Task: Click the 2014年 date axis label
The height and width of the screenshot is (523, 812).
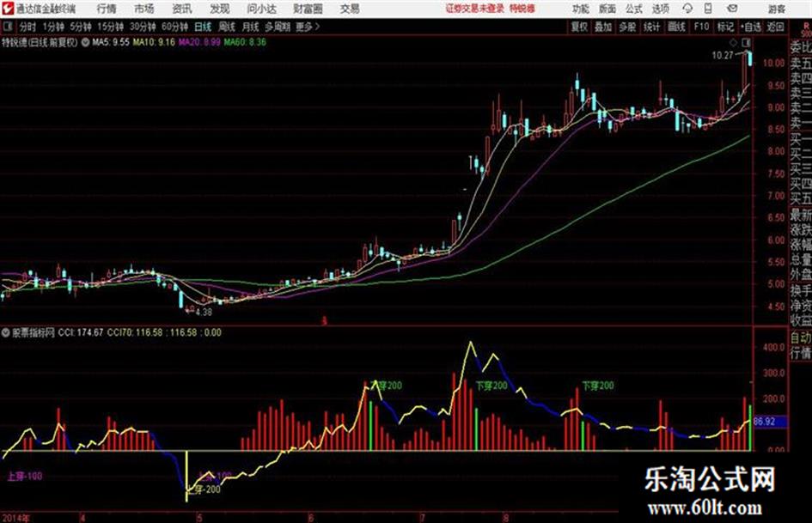Action: 15,518
